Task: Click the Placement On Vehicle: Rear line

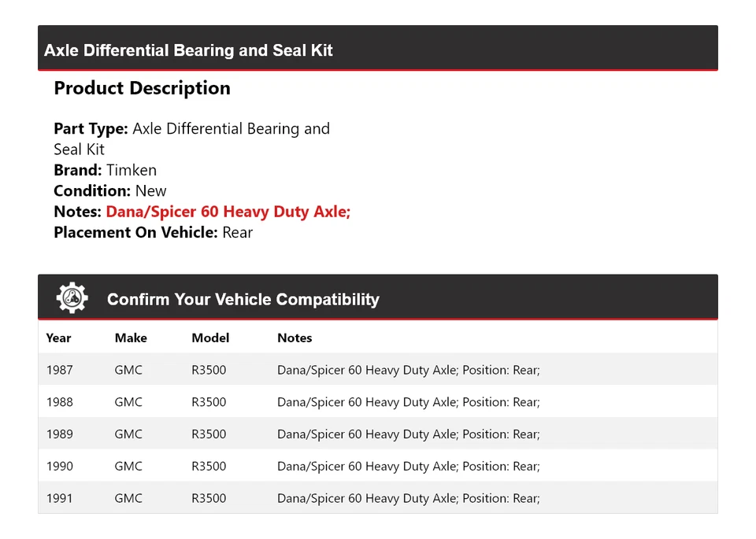Action: [x=153, y=232]
